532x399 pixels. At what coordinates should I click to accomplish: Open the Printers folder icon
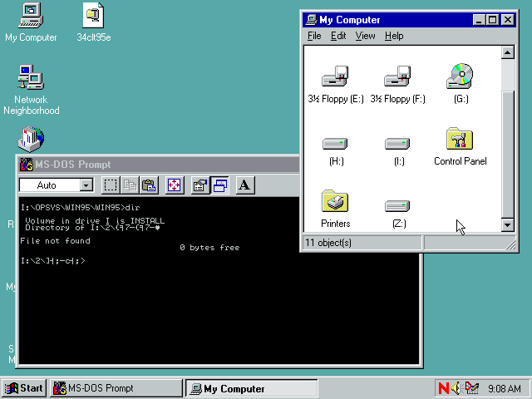tap(335, 201)
